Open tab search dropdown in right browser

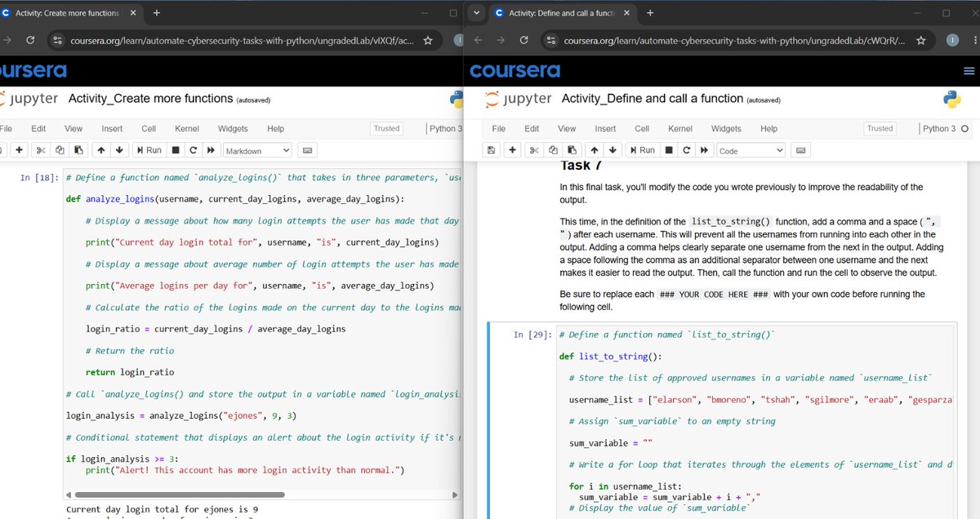pos(477,13)
